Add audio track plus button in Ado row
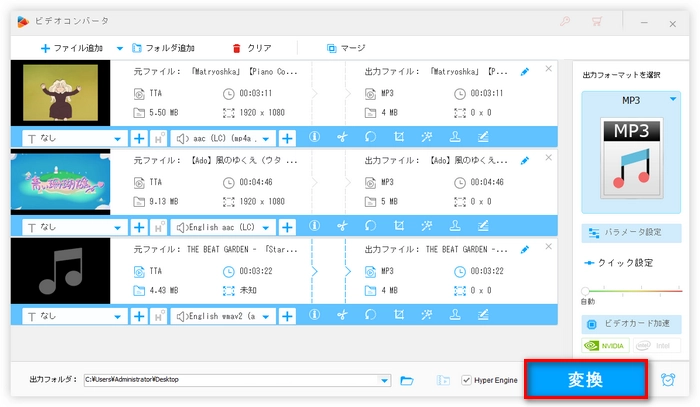The height and width of the screenshot is (407, 700). click(287, 227)
